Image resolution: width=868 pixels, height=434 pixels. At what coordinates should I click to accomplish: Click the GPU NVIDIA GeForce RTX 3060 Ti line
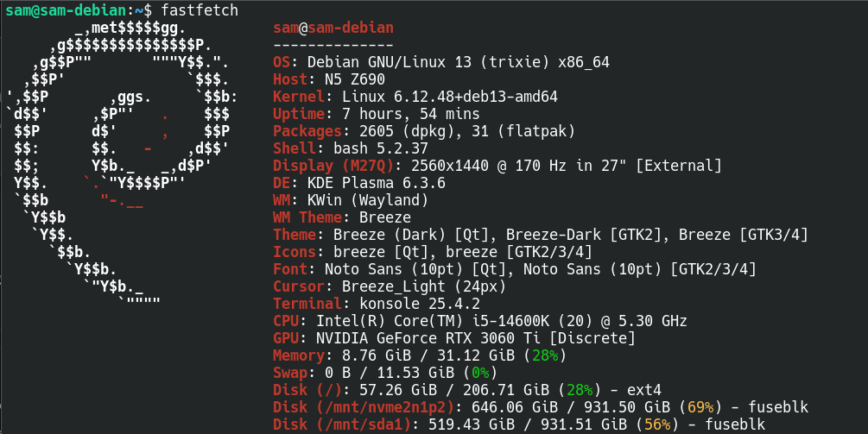(x=453, y=338)
